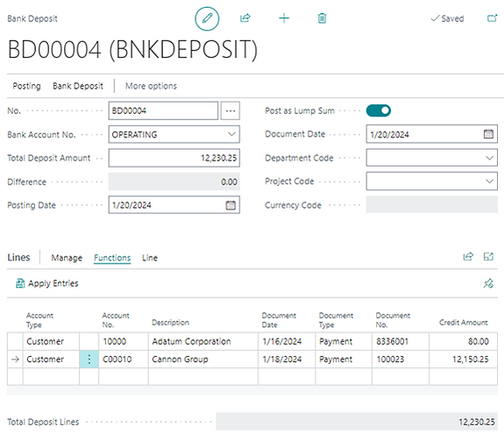Delete the deposit using trash icon
The width and height of the screenshot is (504, 434).
coord(322,18)
